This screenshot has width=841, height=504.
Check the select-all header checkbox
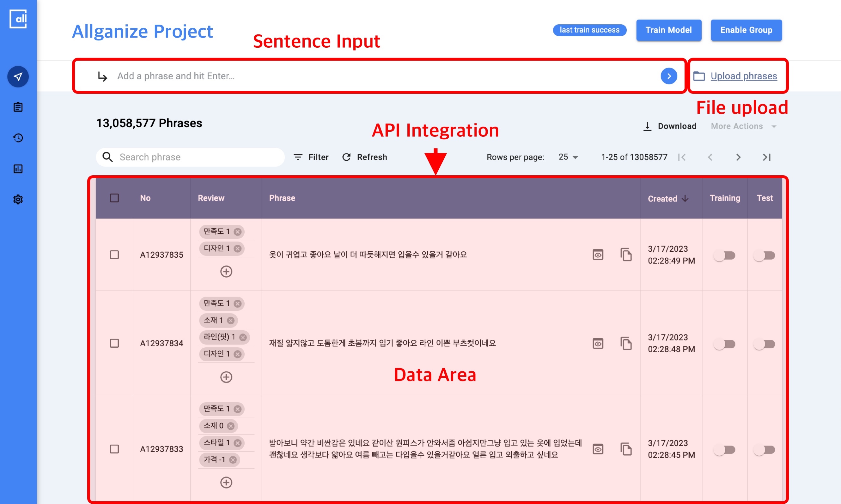click(114, 198)
